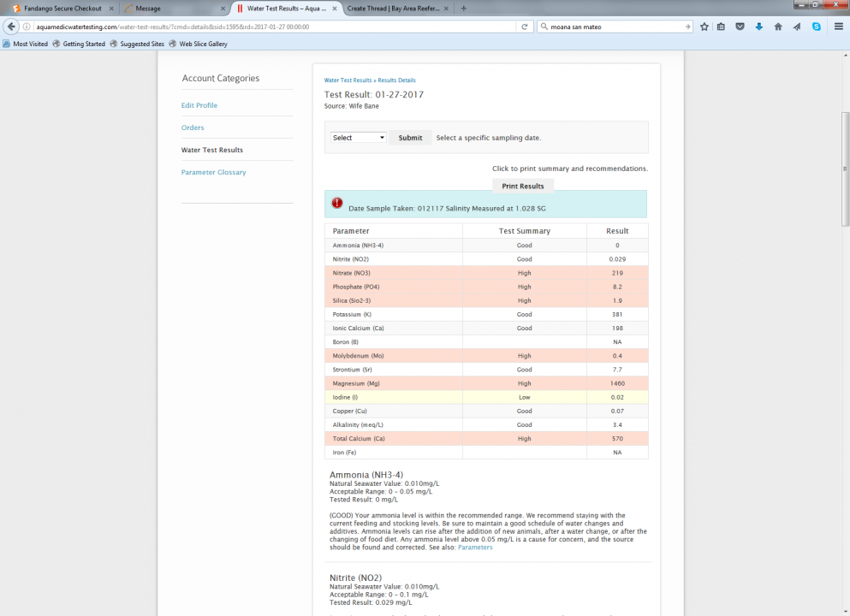This screenshot has height=616, width=850.
Task: Click in the search bar field
Action: [x=612, y=27]
